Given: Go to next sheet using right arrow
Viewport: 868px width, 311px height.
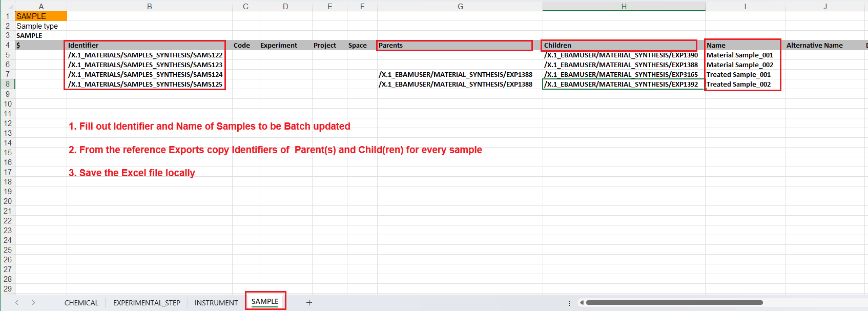Looking at the screenshot, I should click(x=33, y=303).
